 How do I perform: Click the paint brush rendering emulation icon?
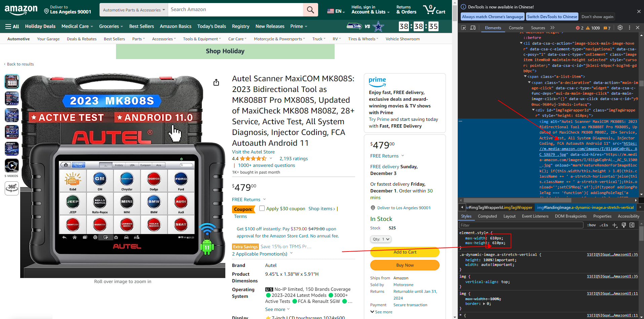click(x=624, y=225)
